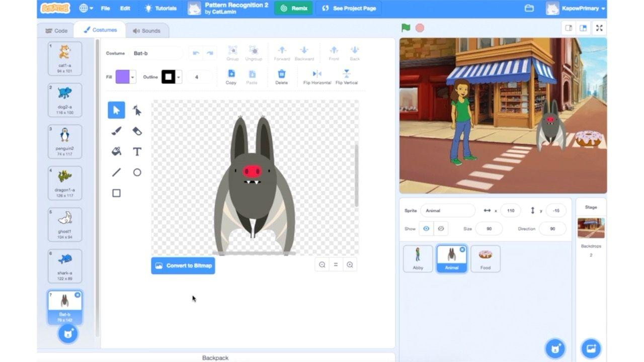The width and height of the screenshot is (644, 362).
Task: Open the language globe dropdown
Action: [x=86, y=9]
